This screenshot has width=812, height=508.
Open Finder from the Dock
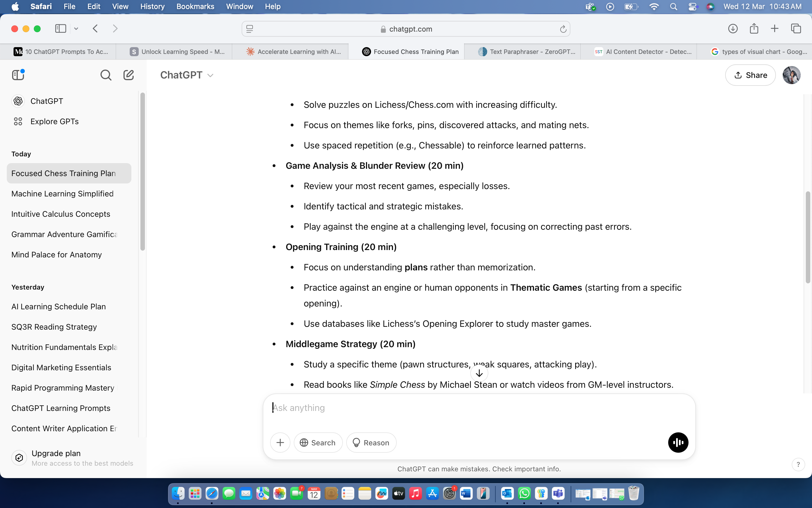tap(178, 493)
